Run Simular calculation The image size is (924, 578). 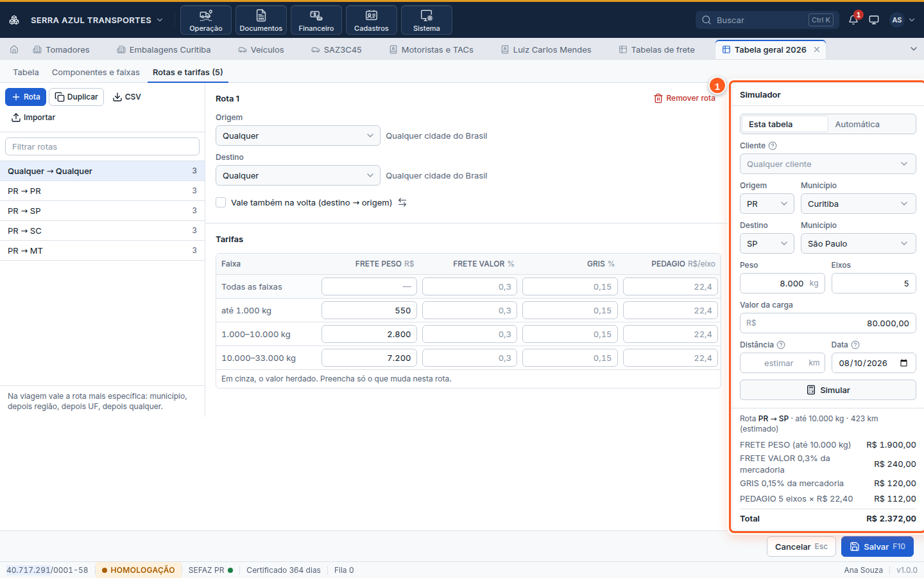(828, 390)
